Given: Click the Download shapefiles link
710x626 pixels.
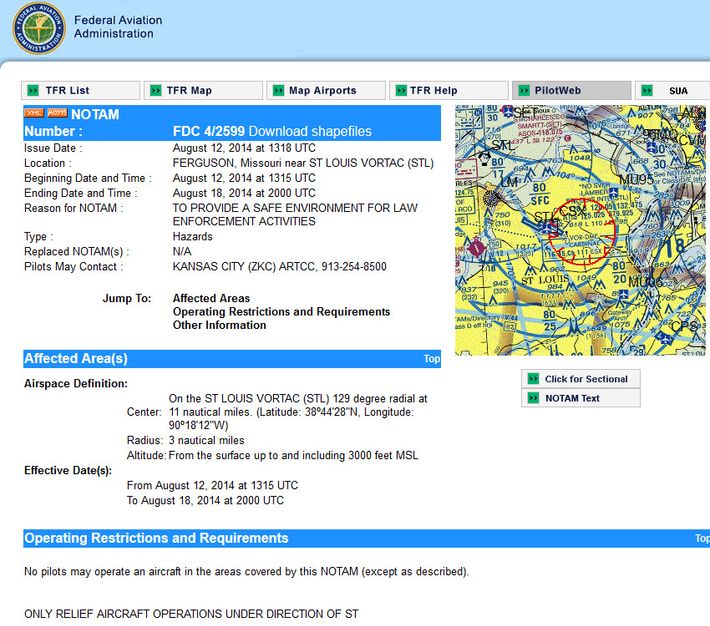Looking at the screenshot, I should point(310,131).
